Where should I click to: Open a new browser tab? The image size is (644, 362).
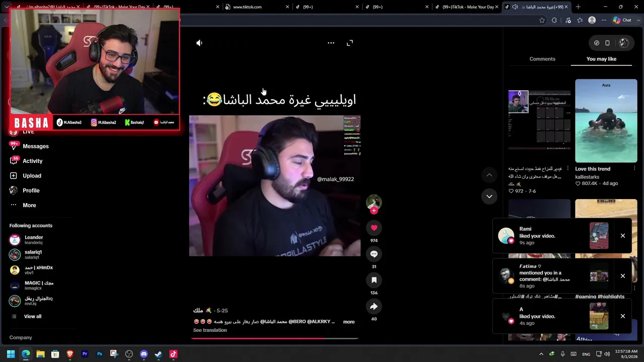578,7
